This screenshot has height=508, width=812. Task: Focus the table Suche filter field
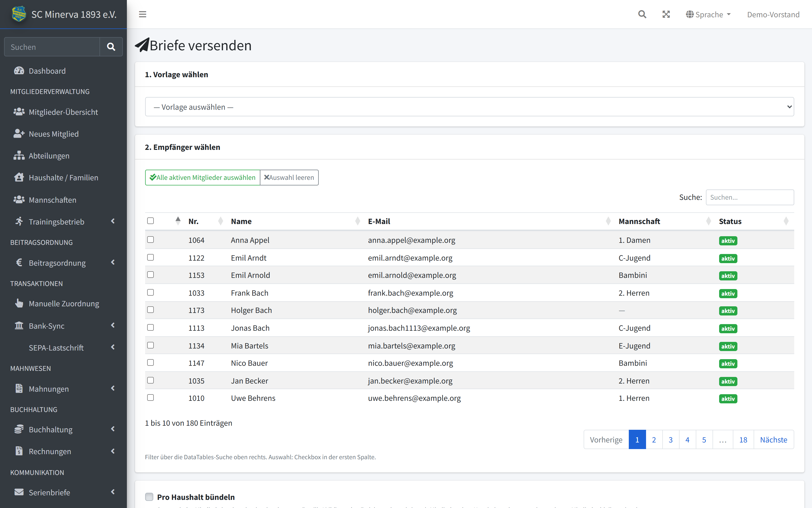[x=750, y=197]
